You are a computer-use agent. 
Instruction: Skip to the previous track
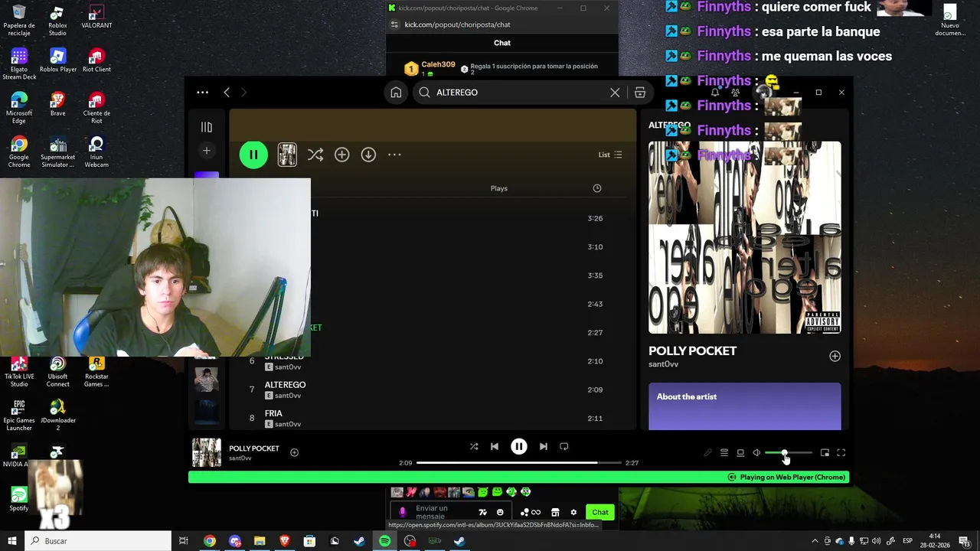pos(495,446)
